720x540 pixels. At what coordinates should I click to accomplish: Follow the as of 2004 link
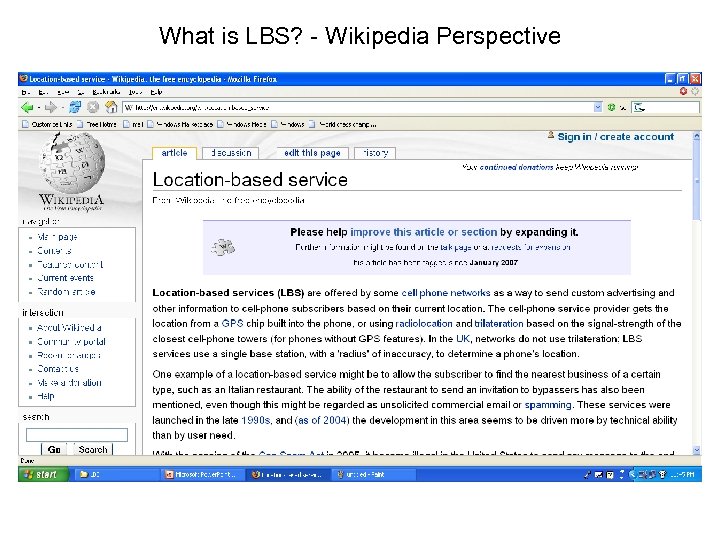coord(323,420)
